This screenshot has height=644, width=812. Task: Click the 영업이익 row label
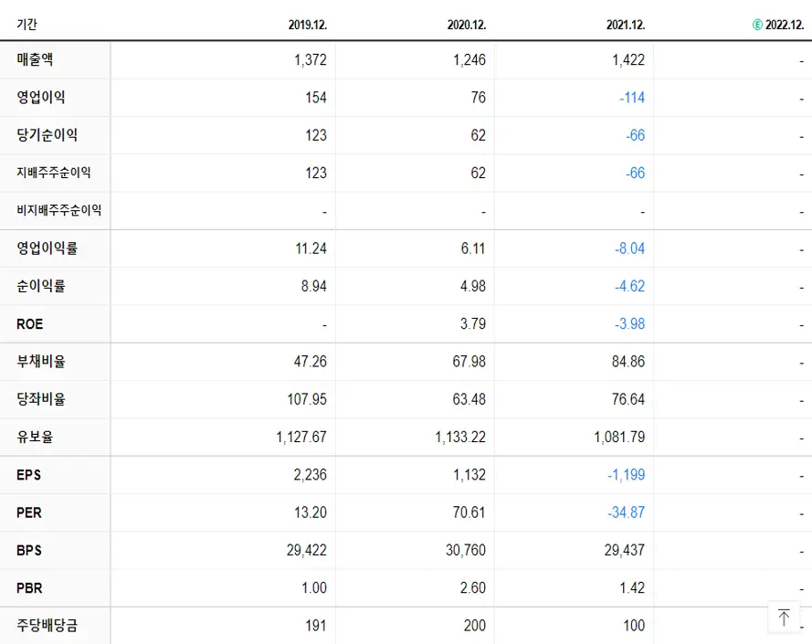tap(41, 97)
